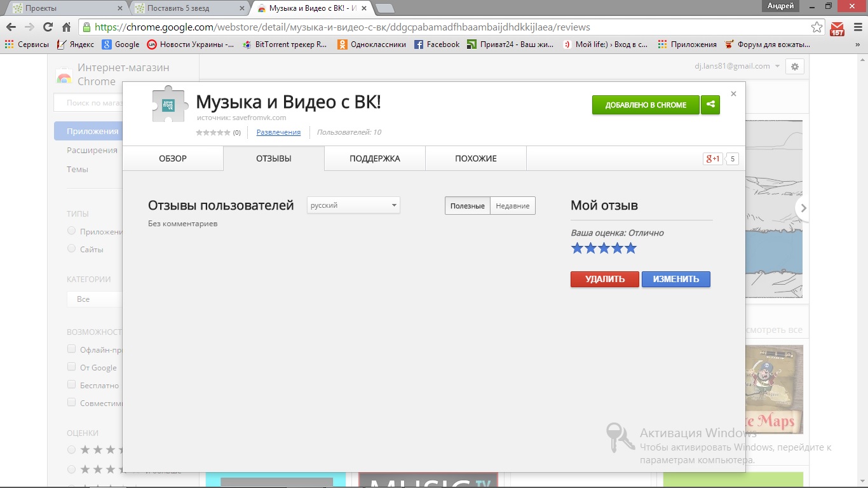Image resolution: width=868 pixels, height=488 pixels.
Task: Open the Gmail checker extension icon
Action: click(x=837, y=28)
